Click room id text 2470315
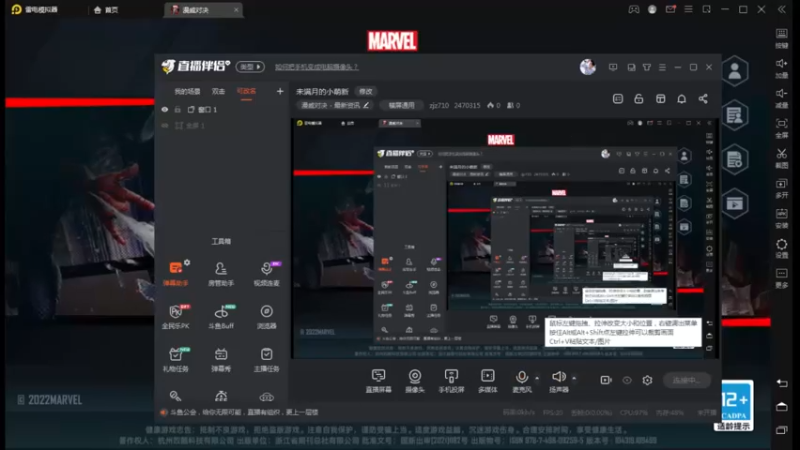800x450 pixels. [x=467, y=105]
